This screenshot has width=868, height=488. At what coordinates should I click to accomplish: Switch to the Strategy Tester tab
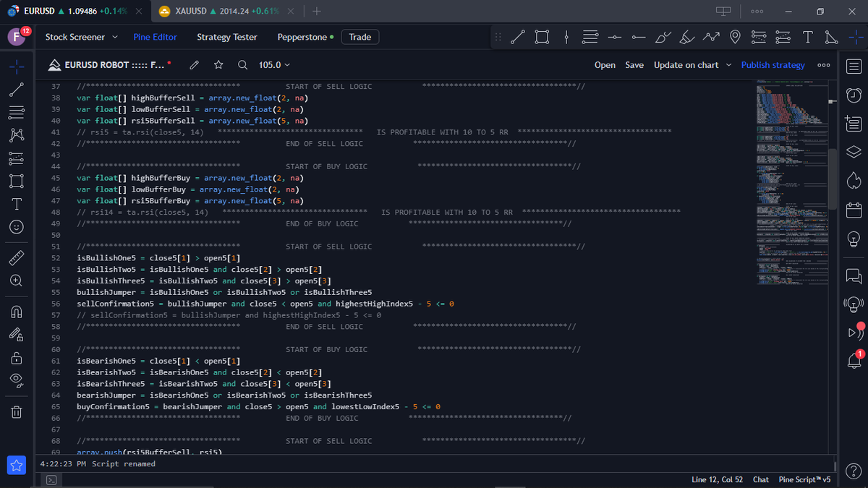point(227,37)
